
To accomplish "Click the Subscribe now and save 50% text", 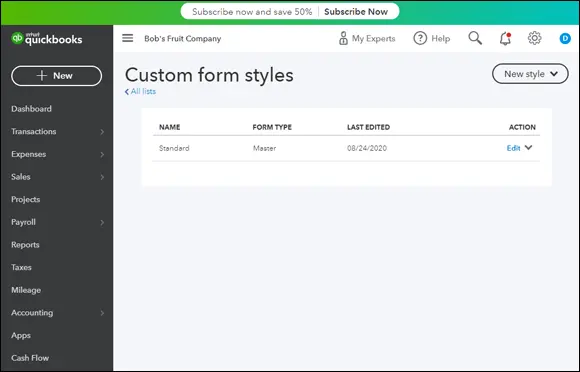I will tap(252, 12).
